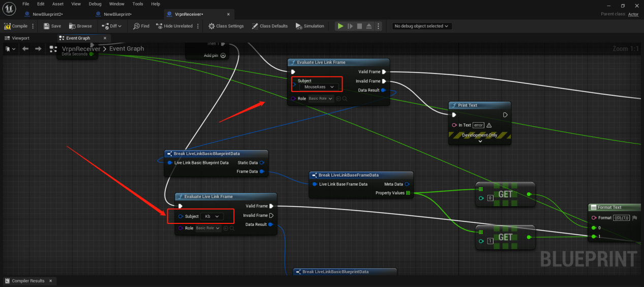Click the green Play button
This screenshot has width=644, height=287.
click(x=341, y=26)
